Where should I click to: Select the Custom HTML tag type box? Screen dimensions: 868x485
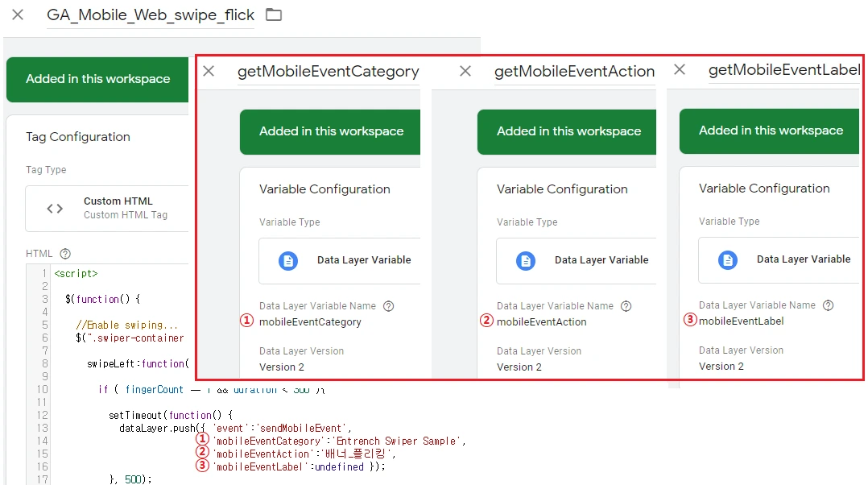(x=107, y=209)
